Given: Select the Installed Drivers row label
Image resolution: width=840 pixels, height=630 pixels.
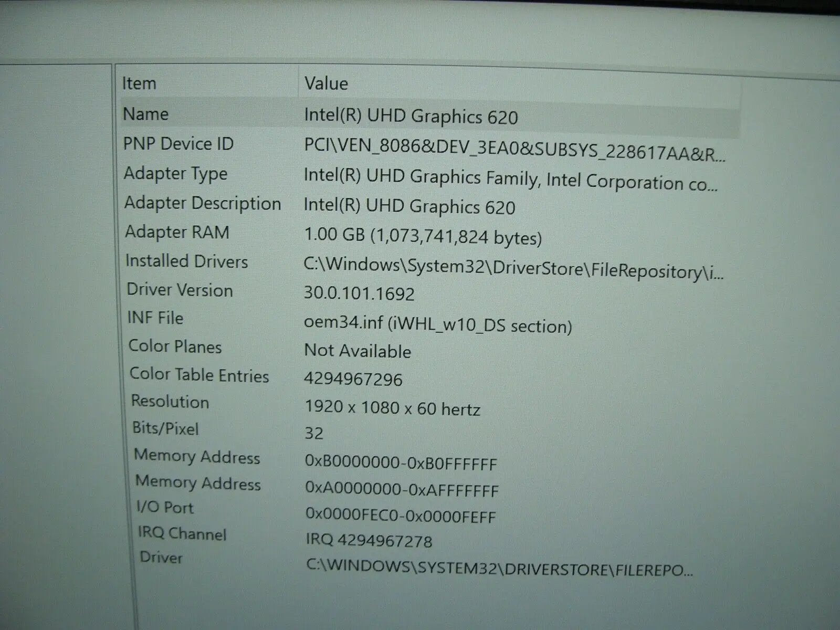Looking at the screenshot, I should click(x=186, y=261).
